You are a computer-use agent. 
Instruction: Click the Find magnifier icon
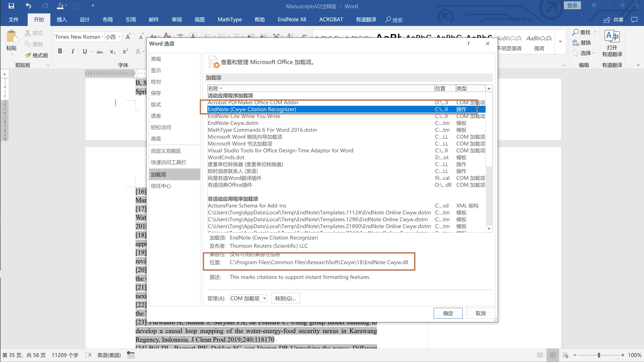(575, 32)
